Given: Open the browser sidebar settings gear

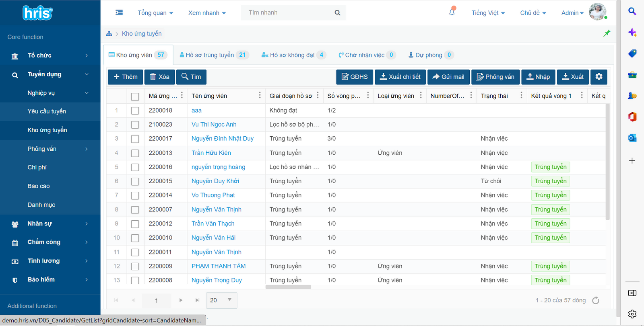Looking at the screenshot, I should 632,314.
